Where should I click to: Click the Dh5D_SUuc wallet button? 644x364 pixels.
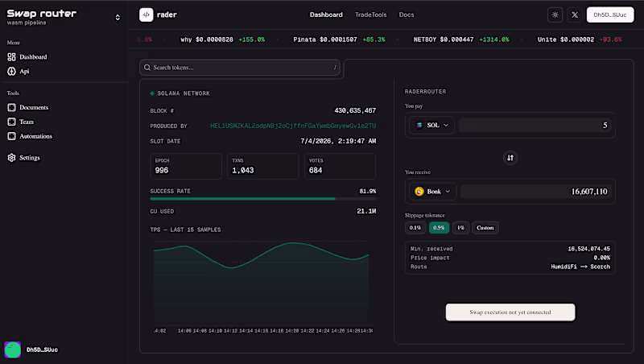(610, 14)
